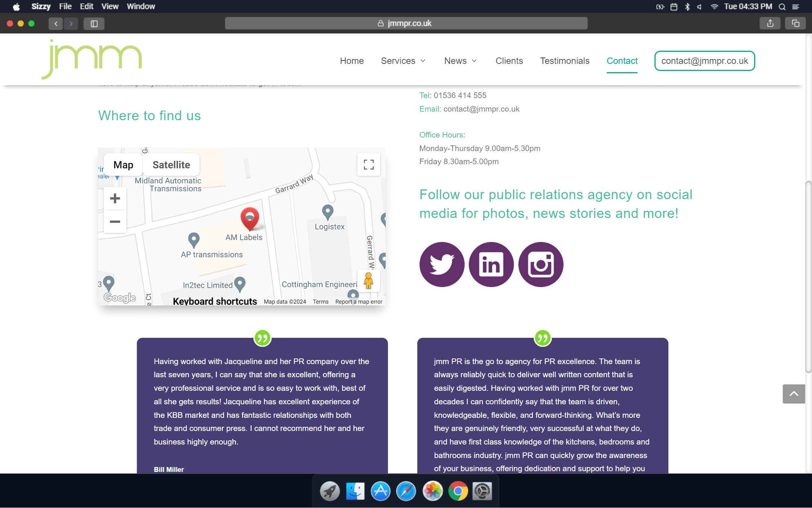The image size is (812, 508).
Task: Open the LinkedIn social media icon
Action: pyautogui.click(x=491, y=264)
